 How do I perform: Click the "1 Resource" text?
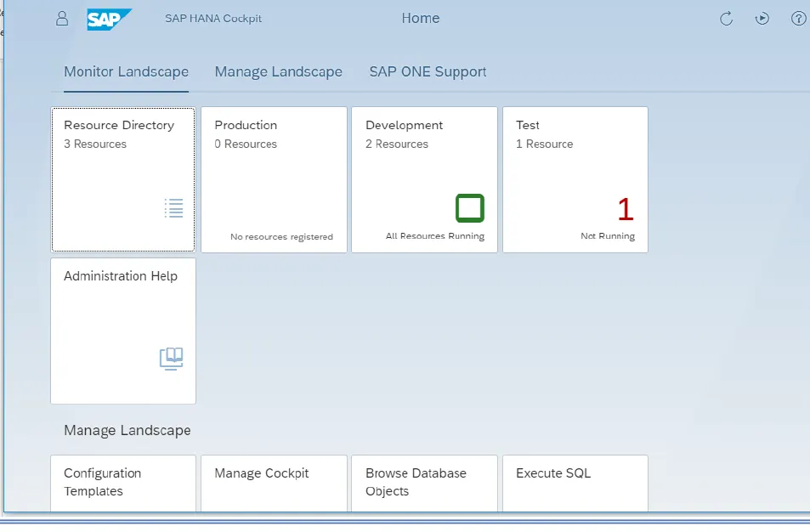click(x=545, y=144)
